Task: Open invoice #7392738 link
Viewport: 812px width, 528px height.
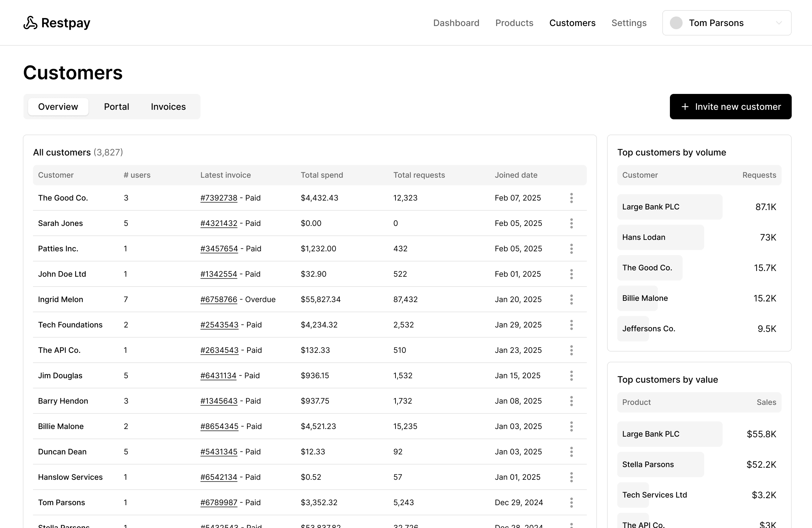Action: 219,198
